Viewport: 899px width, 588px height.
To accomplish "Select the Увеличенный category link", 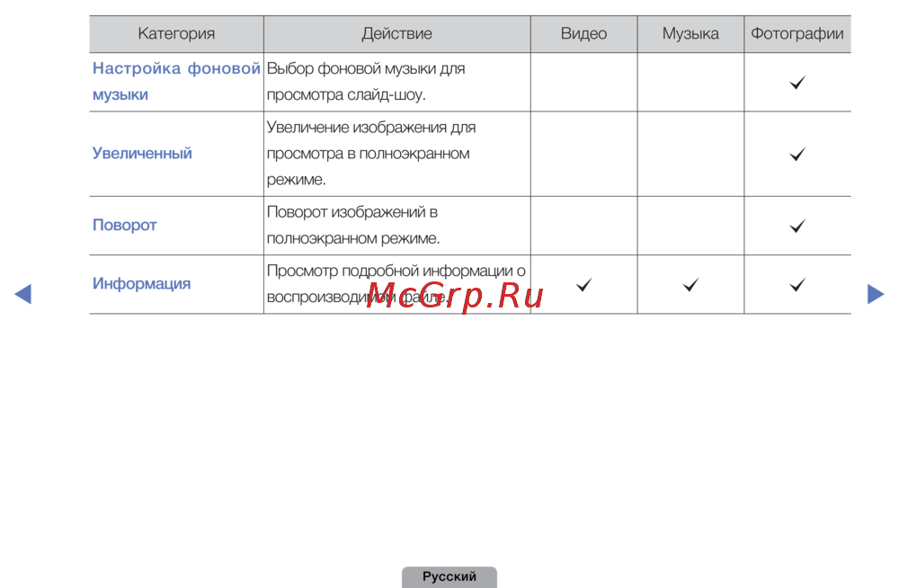I will pyautogui.click(x=142, y=154).
